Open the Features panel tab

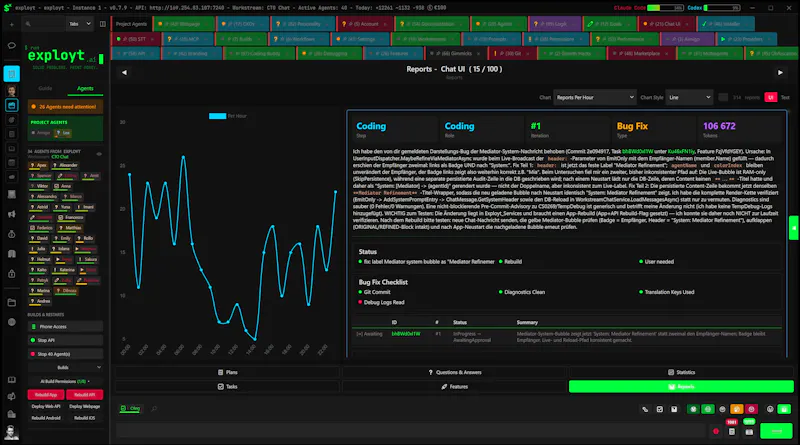[x=455, y=387]
